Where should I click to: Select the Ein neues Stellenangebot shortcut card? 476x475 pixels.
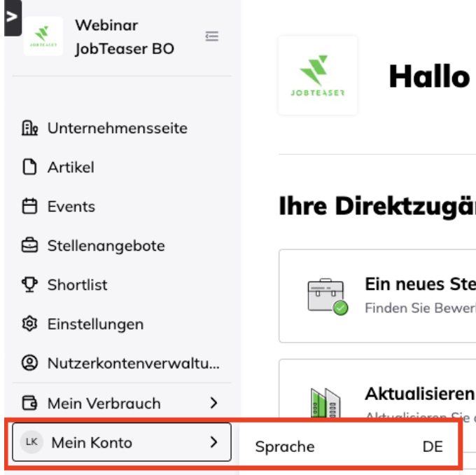[x=378, y=296]
